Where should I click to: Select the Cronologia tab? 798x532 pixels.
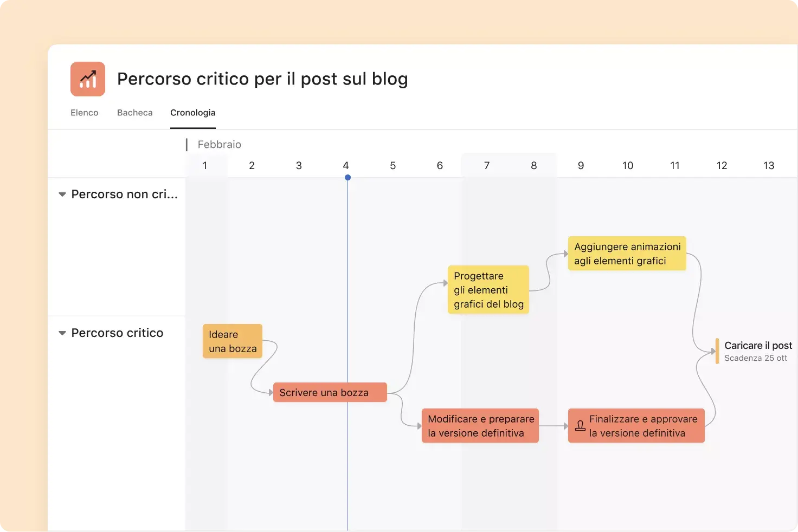[x=193, y=113]
